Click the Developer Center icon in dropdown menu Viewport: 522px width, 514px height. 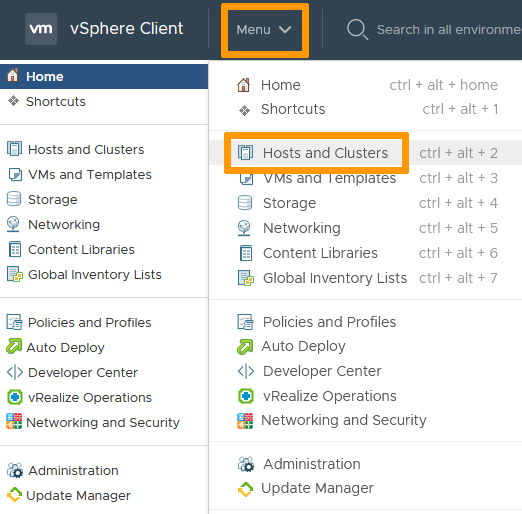(x=246, y=371)
